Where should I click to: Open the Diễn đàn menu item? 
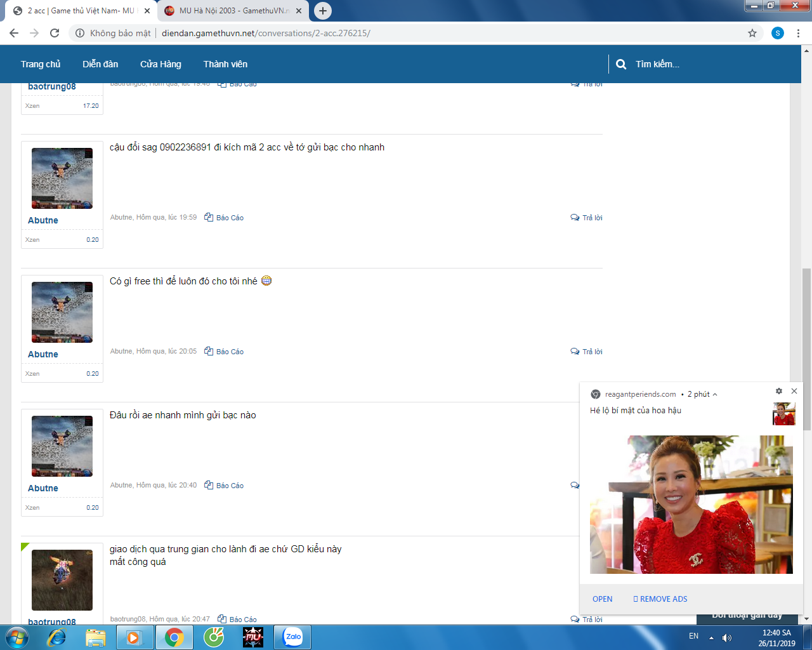(x=100, y=64)
